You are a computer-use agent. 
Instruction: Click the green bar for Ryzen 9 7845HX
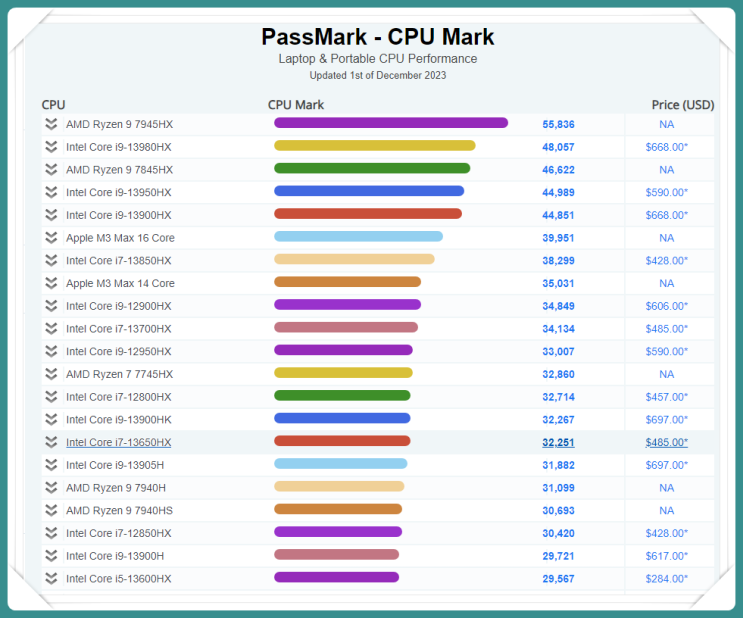coord(372,168)
